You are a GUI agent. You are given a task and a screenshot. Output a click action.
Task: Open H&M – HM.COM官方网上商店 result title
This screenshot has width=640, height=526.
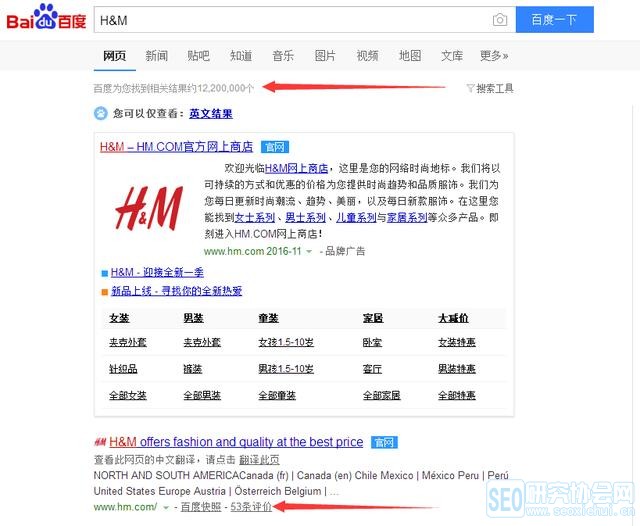pos(176,146)
